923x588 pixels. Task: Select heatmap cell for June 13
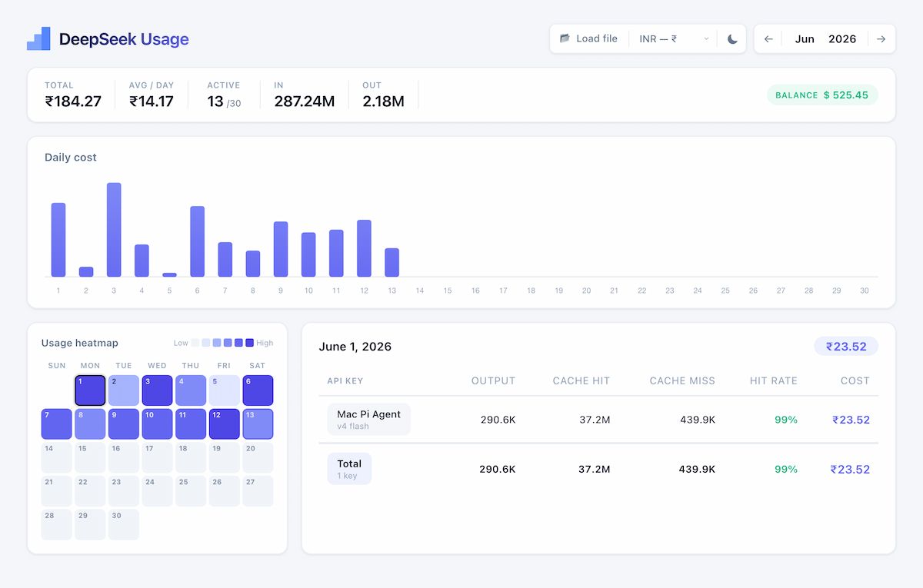[258, 424]
